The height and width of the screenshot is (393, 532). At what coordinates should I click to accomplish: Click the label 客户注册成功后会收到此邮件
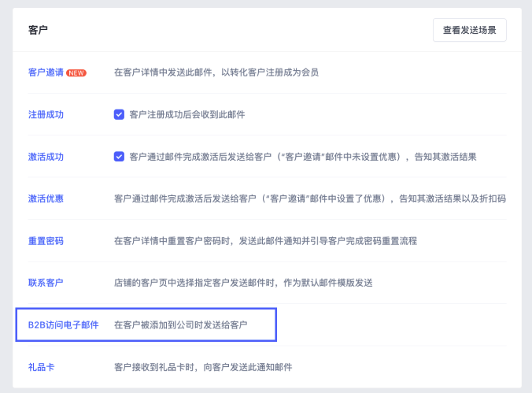coord(187,114)
